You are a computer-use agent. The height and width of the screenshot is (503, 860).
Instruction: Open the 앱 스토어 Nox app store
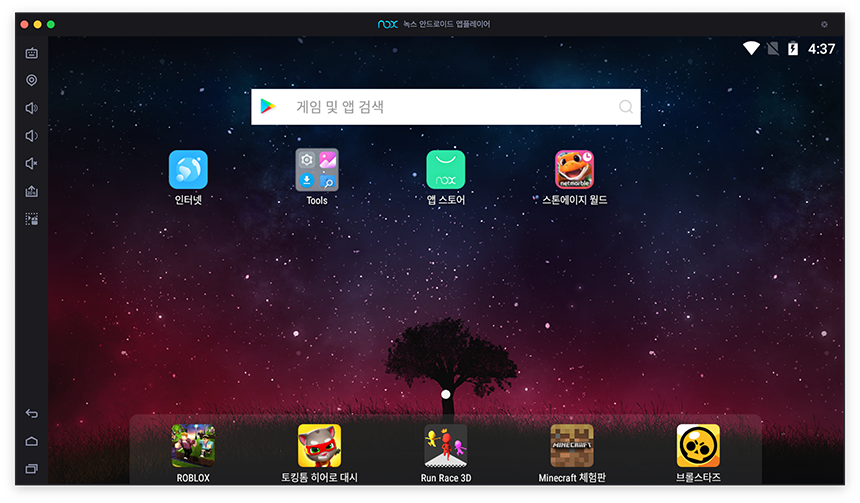coord(446,169)
